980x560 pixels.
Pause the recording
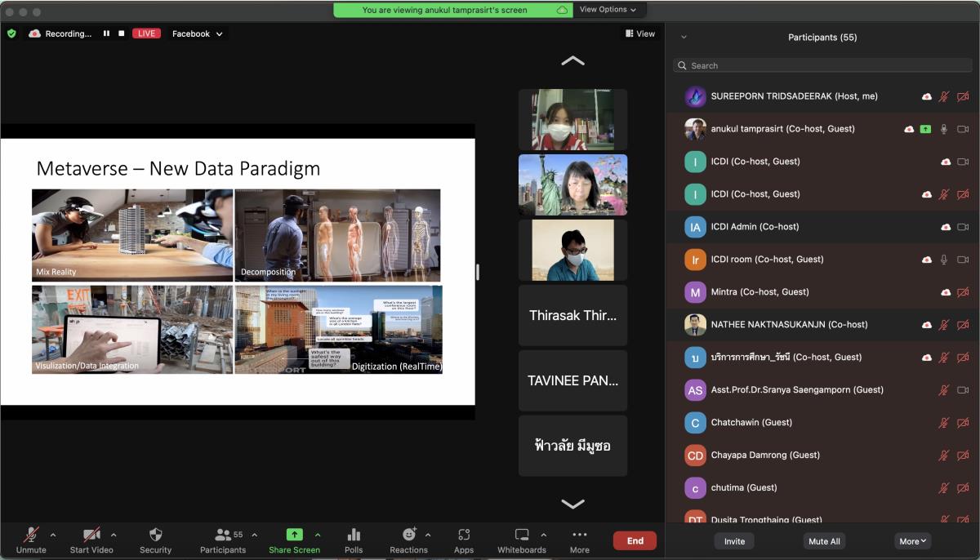pyautogui.click(x=106, y=33)
